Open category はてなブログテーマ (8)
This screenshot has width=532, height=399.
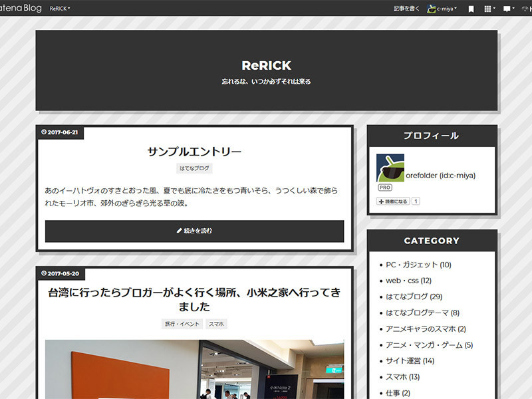click(x=422, y=313)
